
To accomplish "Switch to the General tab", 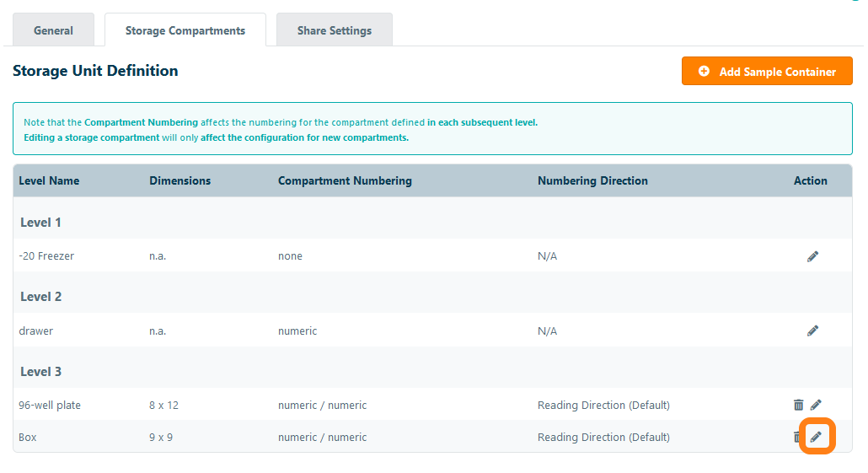I will click(53, 30).
